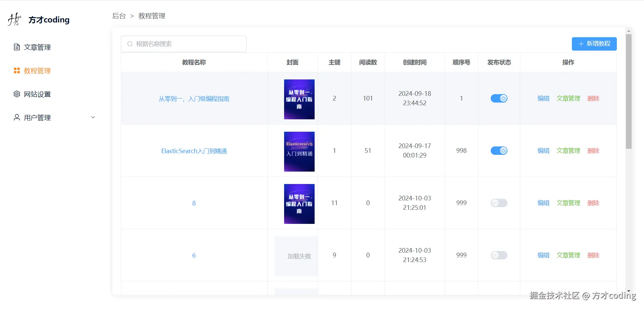
Task: Open 文章管理 for tutorial 6 row
Action: tap(568, 255)
